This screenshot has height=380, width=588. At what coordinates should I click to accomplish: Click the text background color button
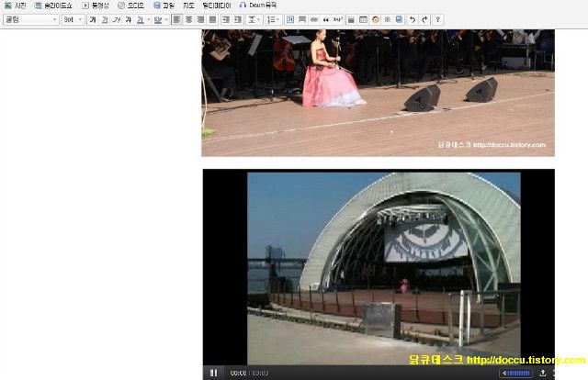[158, 19]
